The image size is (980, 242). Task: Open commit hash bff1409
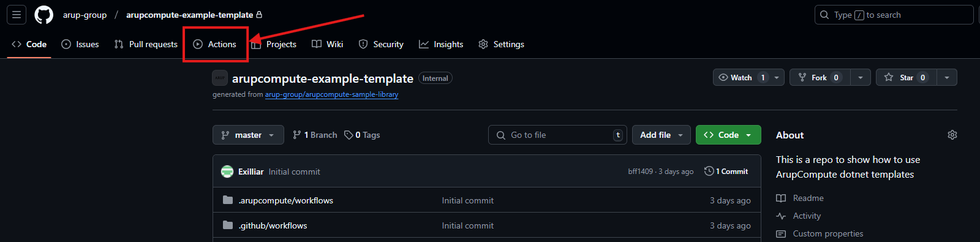pyautogui.click(x=640, y=172)
